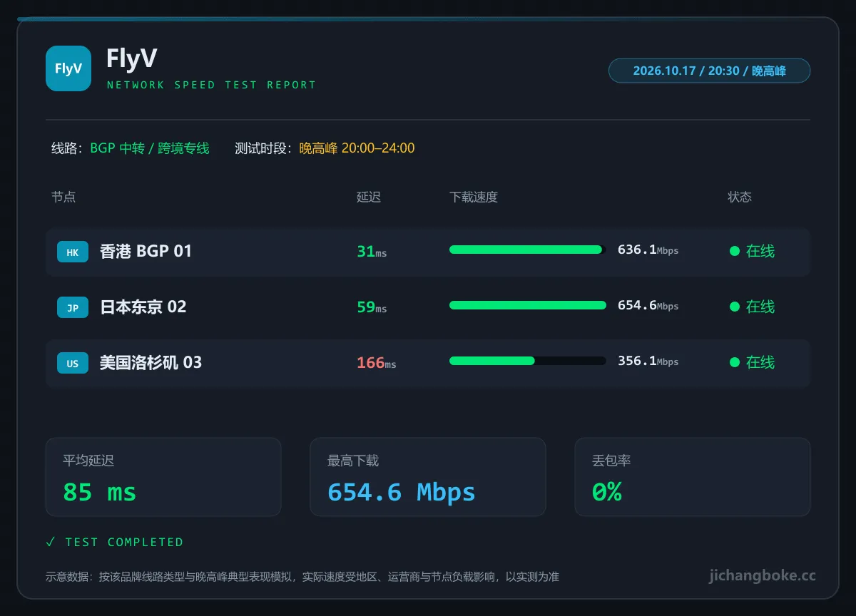The width and height of the screenshot is (856, 616).
Task: Click the 0% packet loss value
Action: pos(607,492)
